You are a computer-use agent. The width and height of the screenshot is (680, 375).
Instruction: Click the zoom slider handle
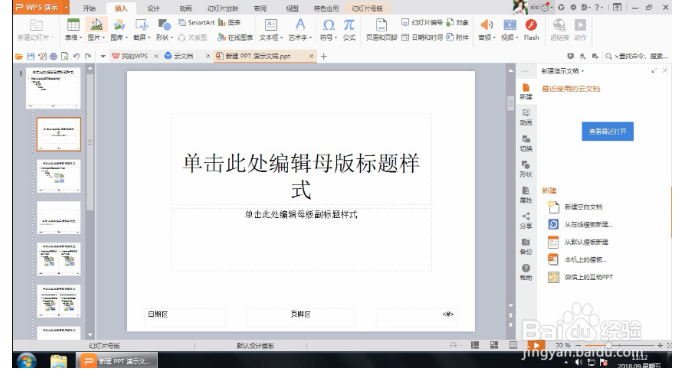(608, 345)
